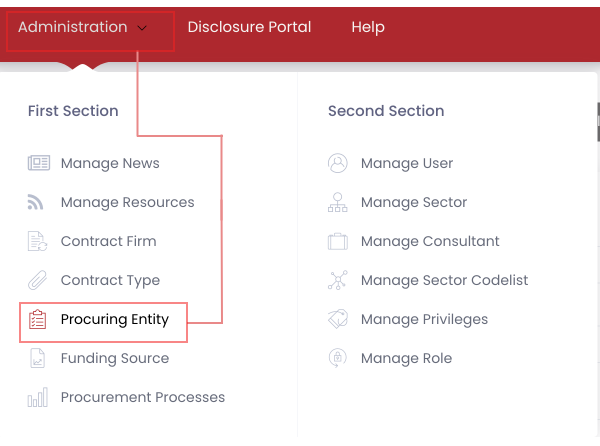This screenshot has height=446, width=600.
Task: Click the briefcase icon beside Manage Consultant
Action: (x=338, y=241)
